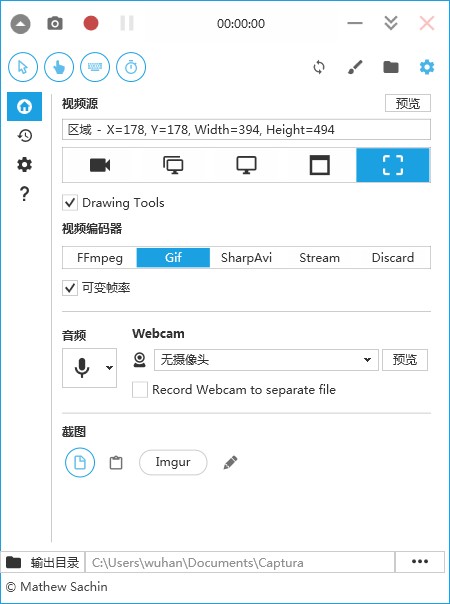Choose the FFmpeg encoder
Screen dimensions: 450x604
[x=100, y=258]
